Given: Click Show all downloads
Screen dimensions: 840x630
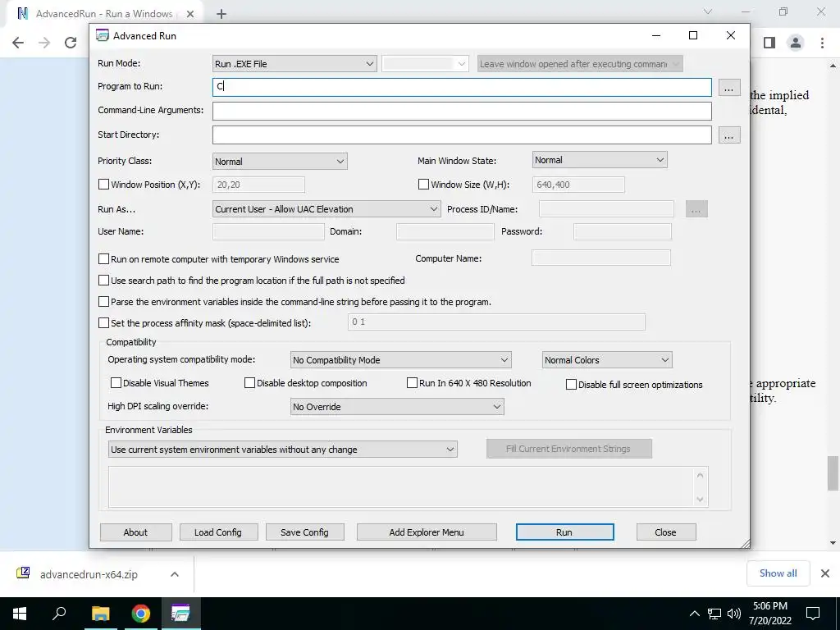Looking at the screenshot, I should [x=778, y=573].
